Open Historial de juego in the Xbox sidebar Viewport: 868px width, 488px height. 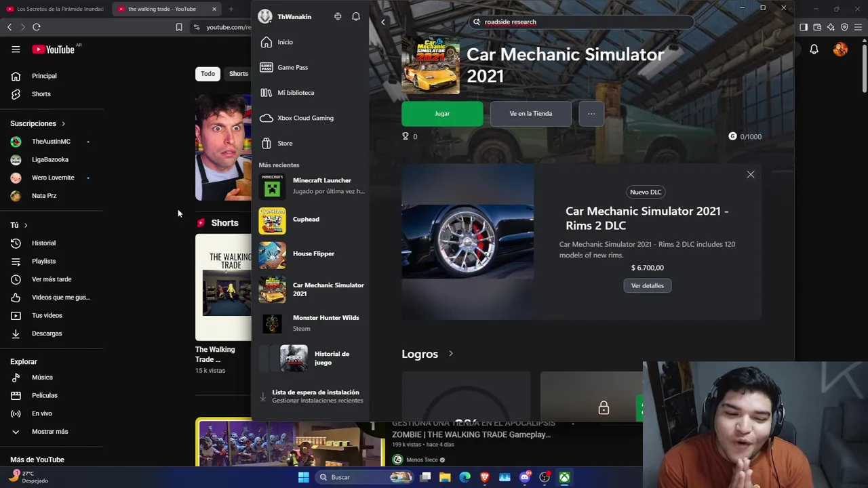coord(311,358)
